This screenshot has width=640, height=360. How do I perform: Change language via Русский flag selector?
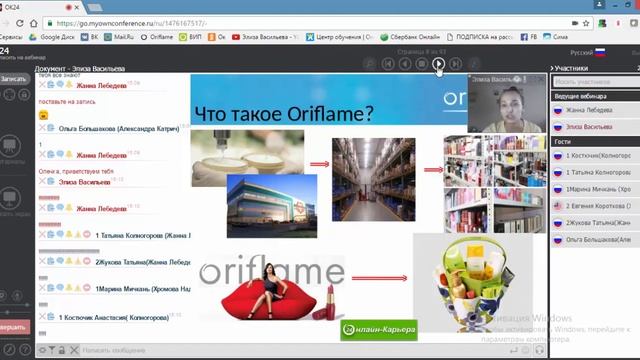point(588,53)
